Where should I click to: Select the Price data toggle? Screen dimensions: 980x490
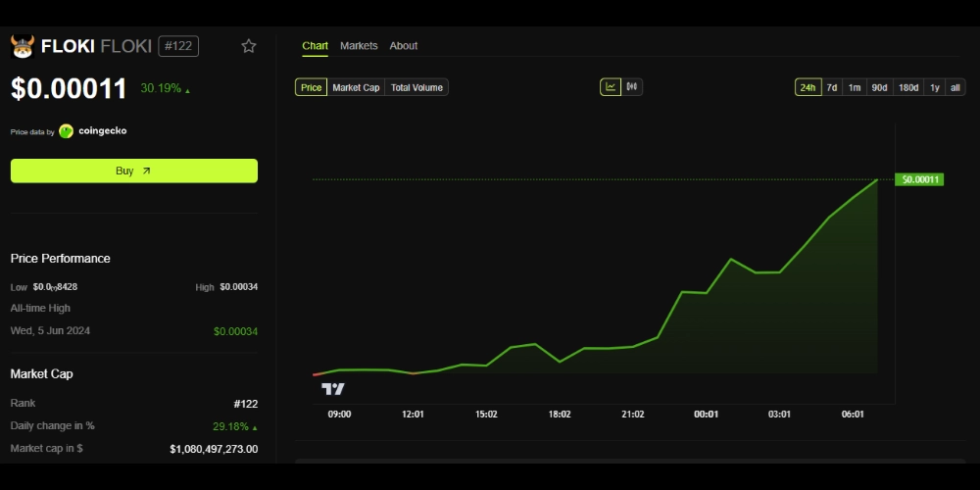pyautogui.click(x=311, y=88)
